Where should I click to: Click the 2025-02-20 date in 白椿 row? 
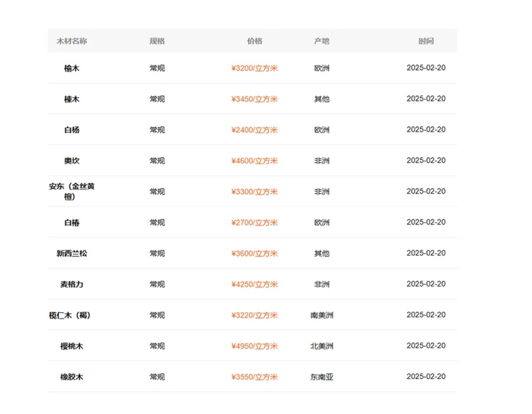(426, 222)
